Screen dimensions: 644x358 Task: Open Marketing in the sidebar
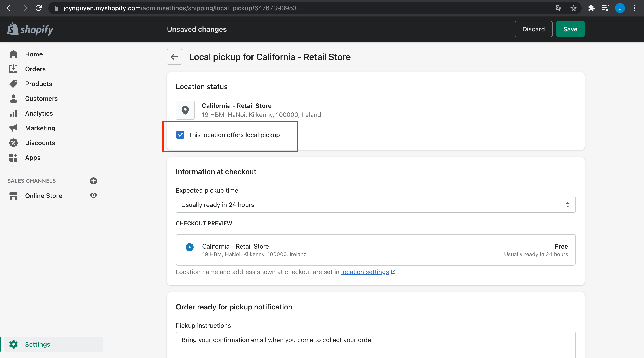click(40, 128)
